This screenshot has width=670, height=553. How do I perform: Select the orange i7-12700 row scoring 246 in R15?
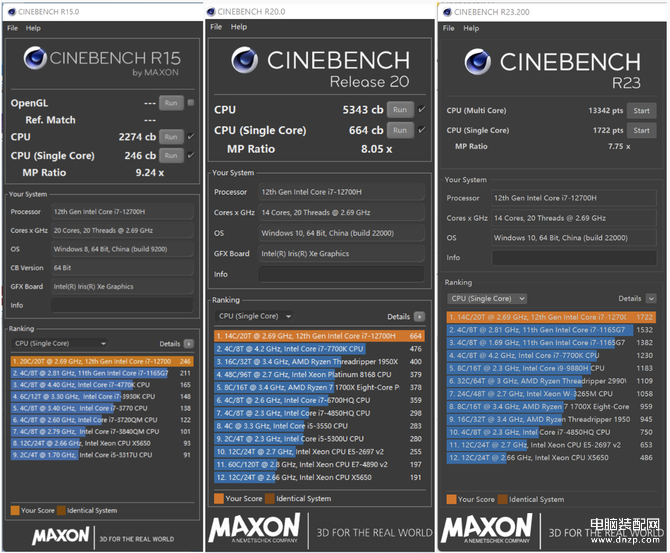102,361
